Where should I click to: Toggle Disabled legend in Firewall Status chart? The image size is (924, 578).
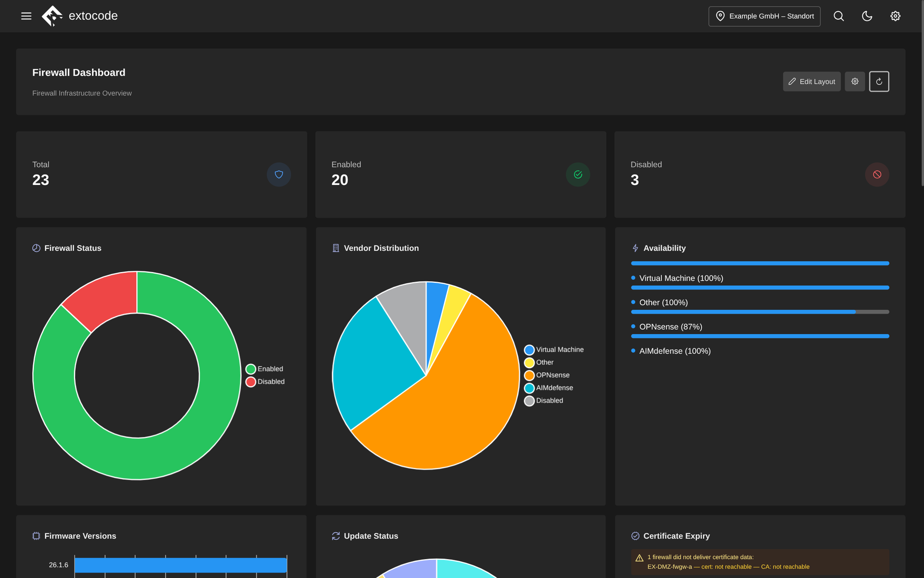[265, 381]
